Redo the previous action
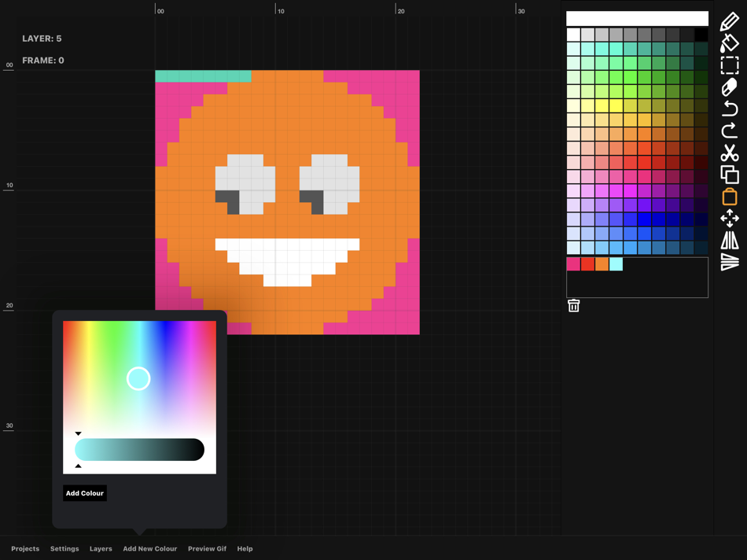The image size is (747, 560). click(x=729, y=131)
